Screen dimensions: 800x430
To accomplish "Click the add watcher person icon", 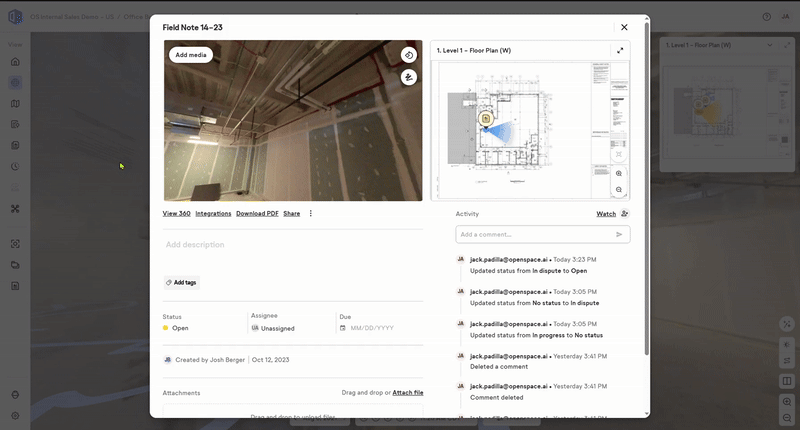I will tap(624, 214).
